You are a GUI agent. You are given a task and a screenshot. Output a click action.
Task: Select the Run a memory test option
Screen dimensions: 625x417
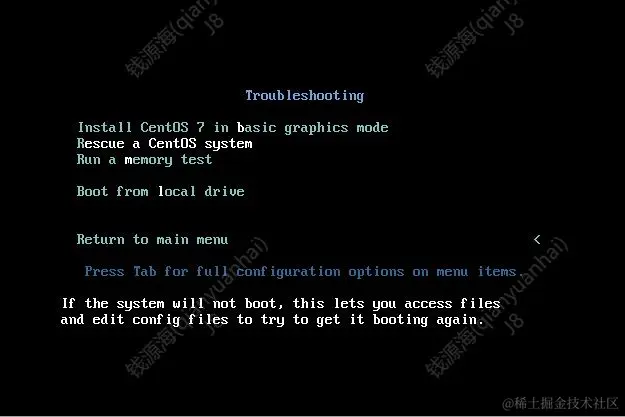[144, 160]
